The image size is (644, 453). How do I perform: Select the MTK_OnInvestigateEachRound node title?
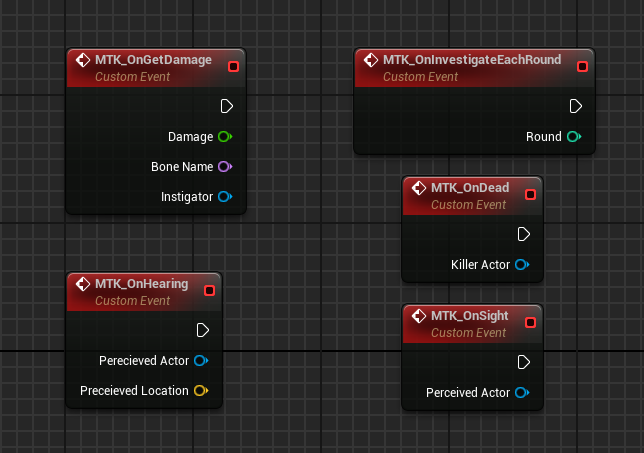pyautogui.click(x=471, y=60)
